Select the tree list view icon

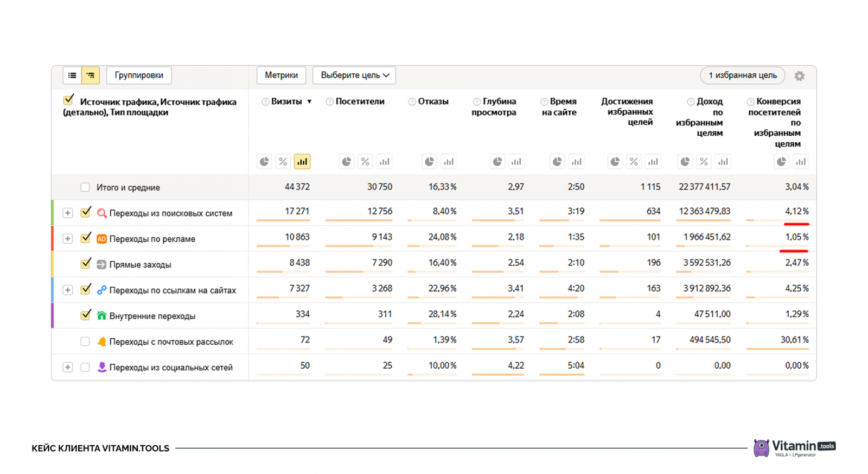tap(91, 75)
